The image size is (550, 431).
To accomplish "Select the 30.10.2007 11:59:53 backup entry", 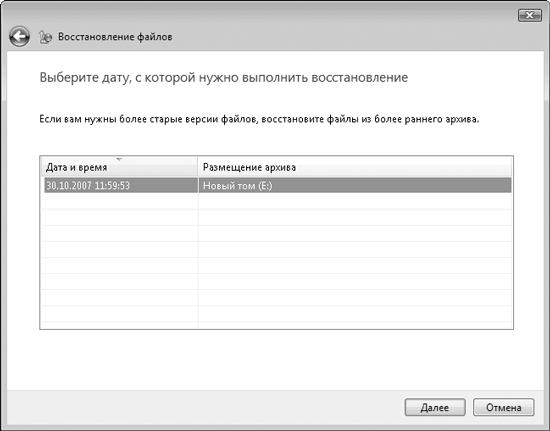I will click(121, 185).
